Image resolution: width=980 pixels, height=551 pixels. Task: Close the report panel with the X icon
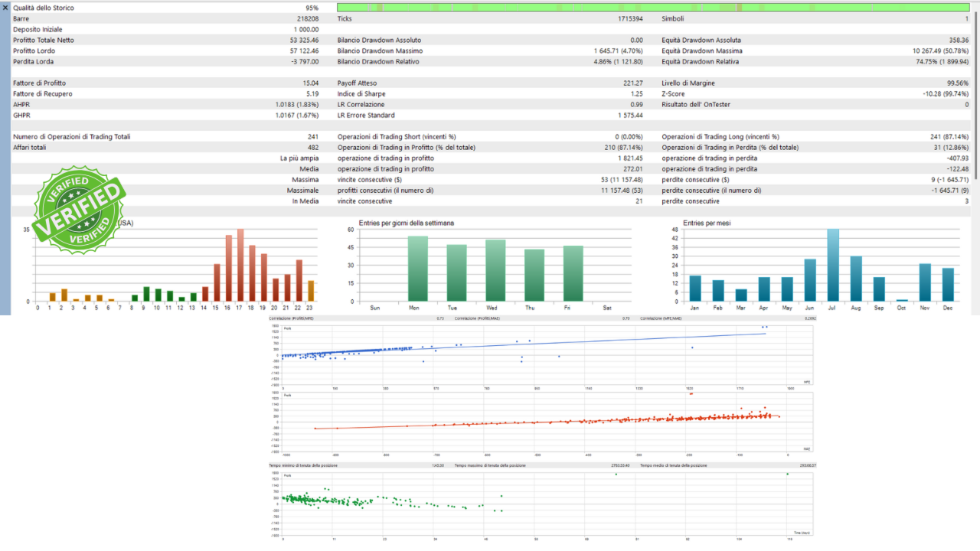pyautogui.click(x=5, y=8)
